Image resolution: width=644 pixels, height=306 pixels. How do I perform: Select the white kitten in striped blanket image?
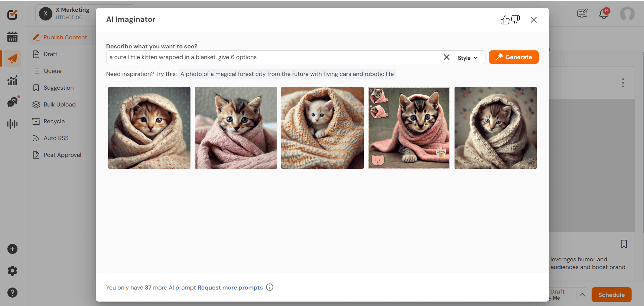tap(322, 128)
